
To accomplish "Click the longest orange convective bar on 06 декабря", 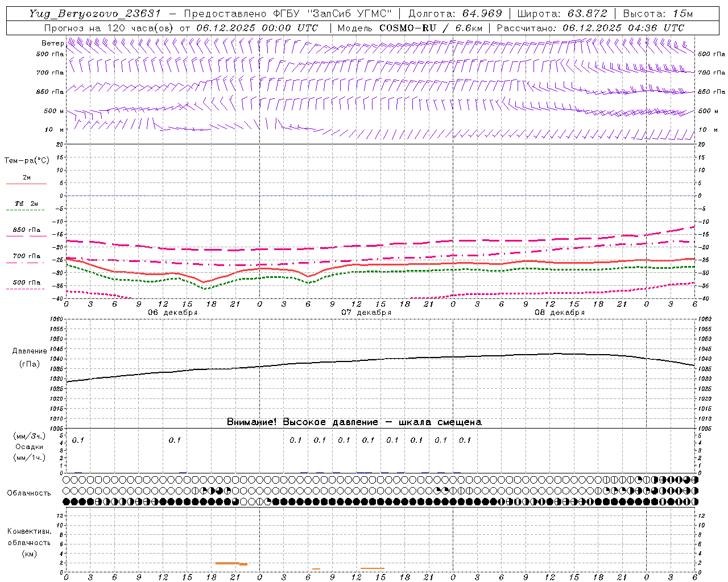I will click(227, 563).
